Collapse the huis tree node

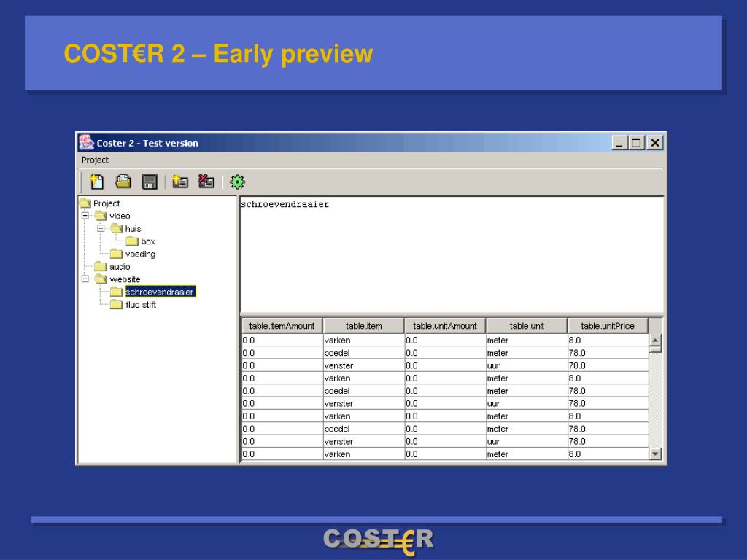tap(101, 228)
